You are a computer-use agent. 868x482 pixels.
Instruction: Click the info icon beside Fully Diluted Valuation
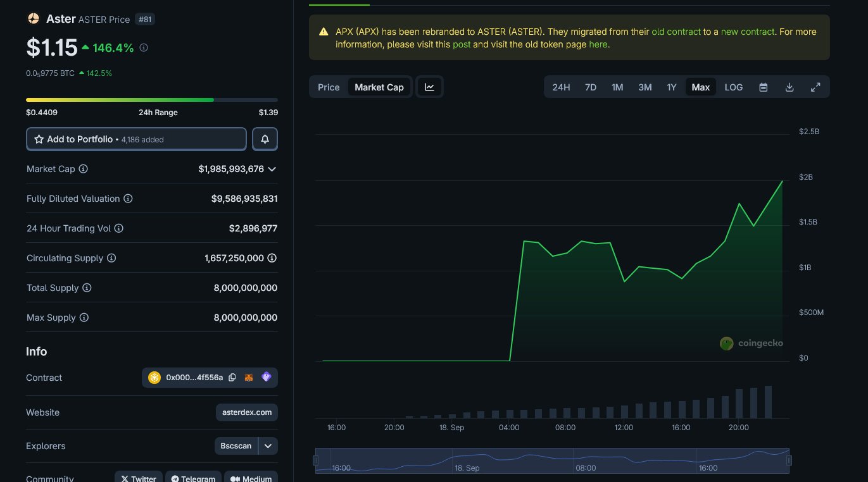click(128, 199)
